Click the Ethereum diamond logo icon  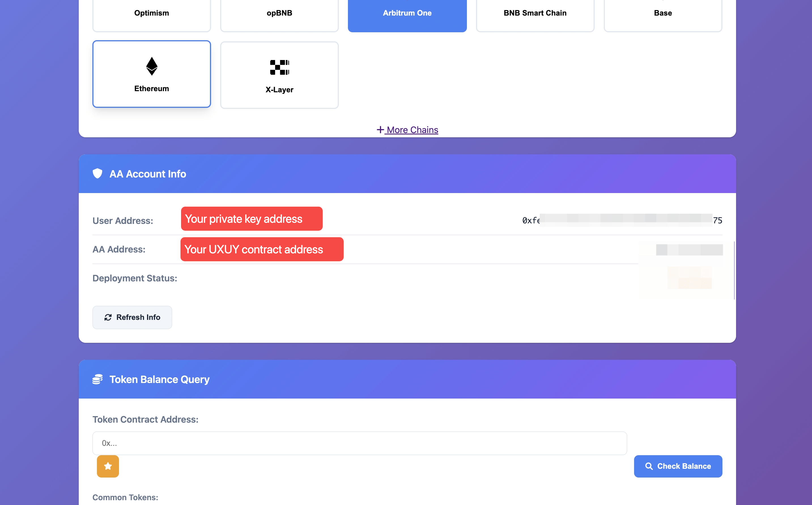tap(152, 66)
